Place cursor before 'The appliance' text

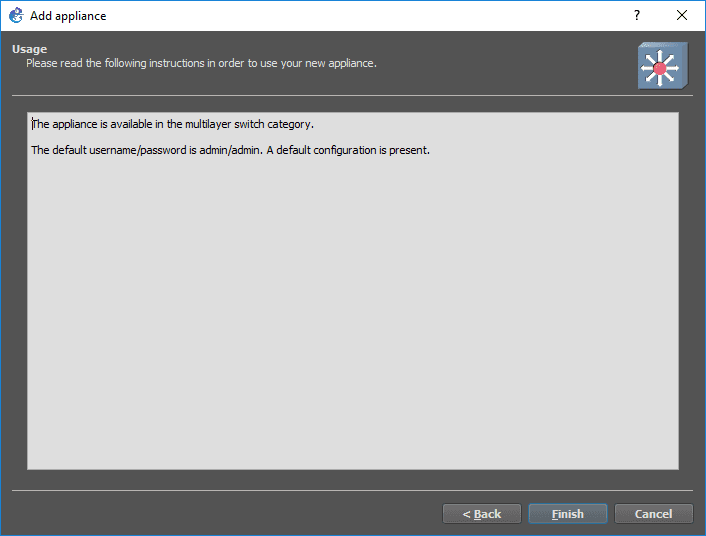coord(33,125)
